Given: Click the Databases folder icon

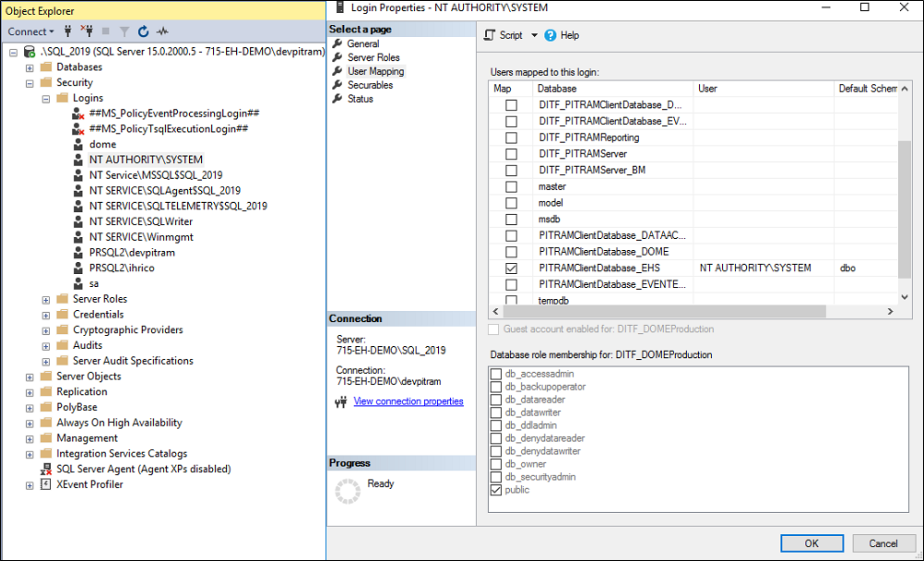Looking at the screenshot, I should click(46, 66).
